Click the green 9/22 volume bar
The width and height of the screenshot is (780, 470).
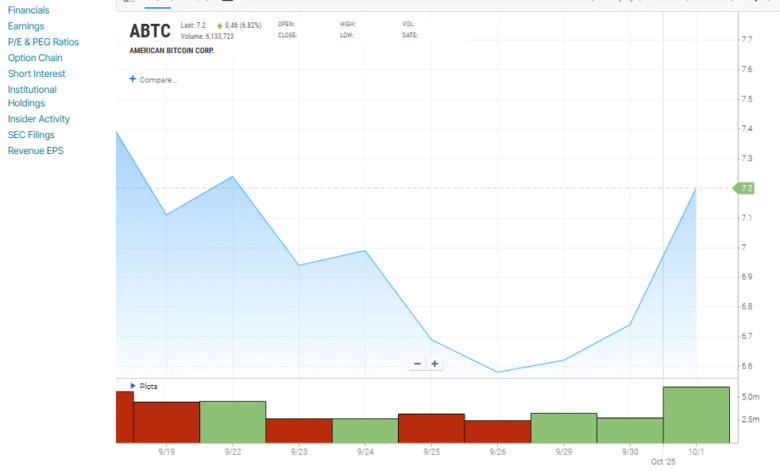232,421
